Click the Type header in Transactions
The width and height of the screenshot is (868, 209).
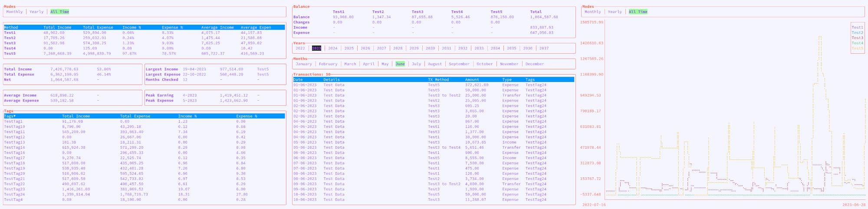[507, 80]
